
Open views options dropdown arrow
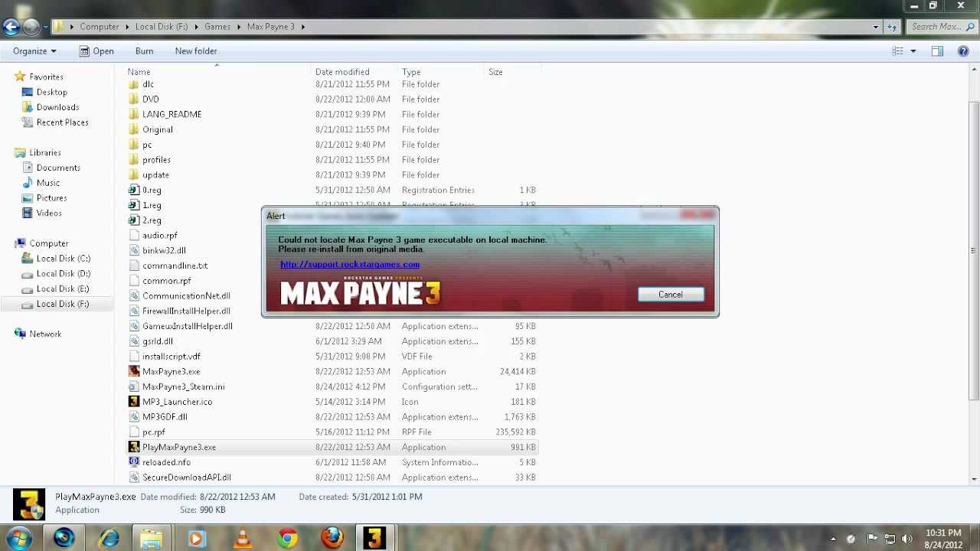913,51
